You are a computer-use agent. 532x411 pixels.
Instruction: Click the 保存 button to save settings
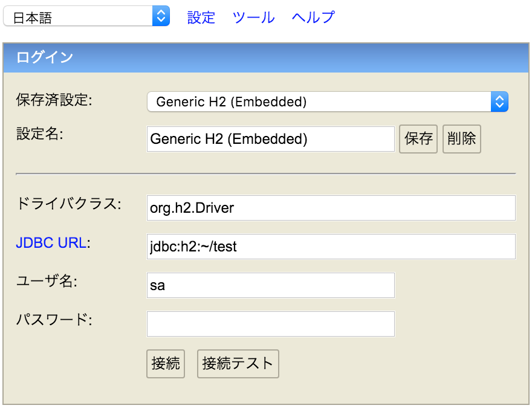point(418,139)
